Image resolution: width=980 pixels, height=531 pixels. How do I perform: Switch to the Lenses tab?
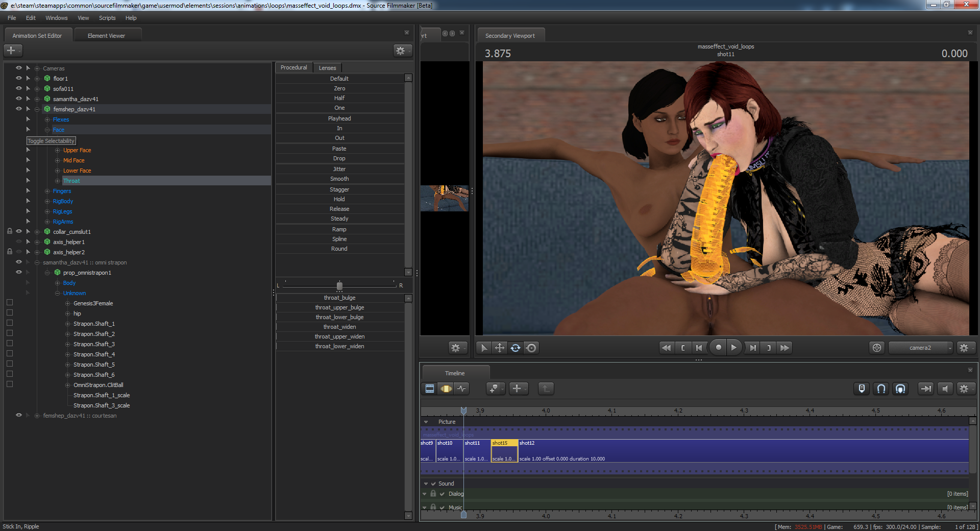(327, 68)
